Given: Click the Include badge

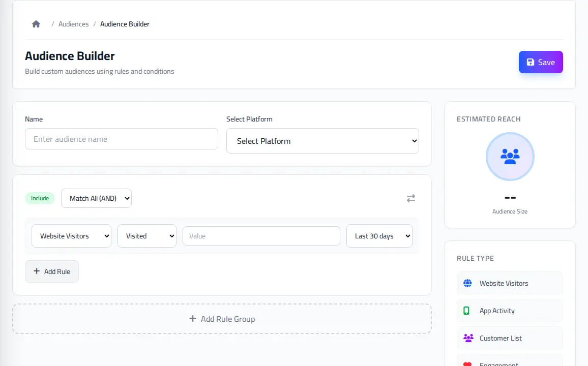Looking at the screenshot, I should 40,198.
